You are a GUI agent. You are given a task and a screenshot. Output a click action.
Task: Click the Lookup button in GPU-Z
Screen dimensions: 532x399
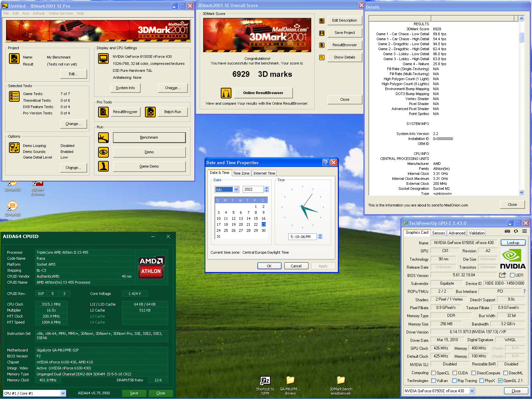point(513,243)
